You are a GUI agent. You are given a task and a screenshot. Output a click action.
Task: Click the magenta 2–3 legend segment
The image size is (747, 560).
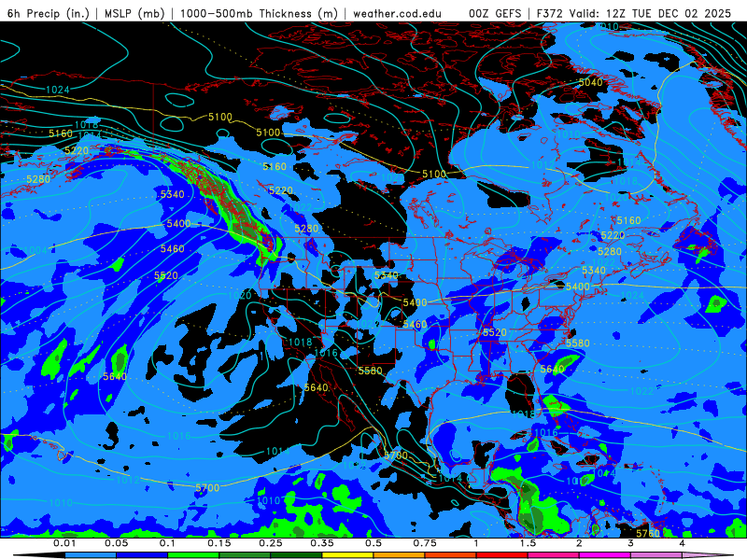click(x=605, y=555)
